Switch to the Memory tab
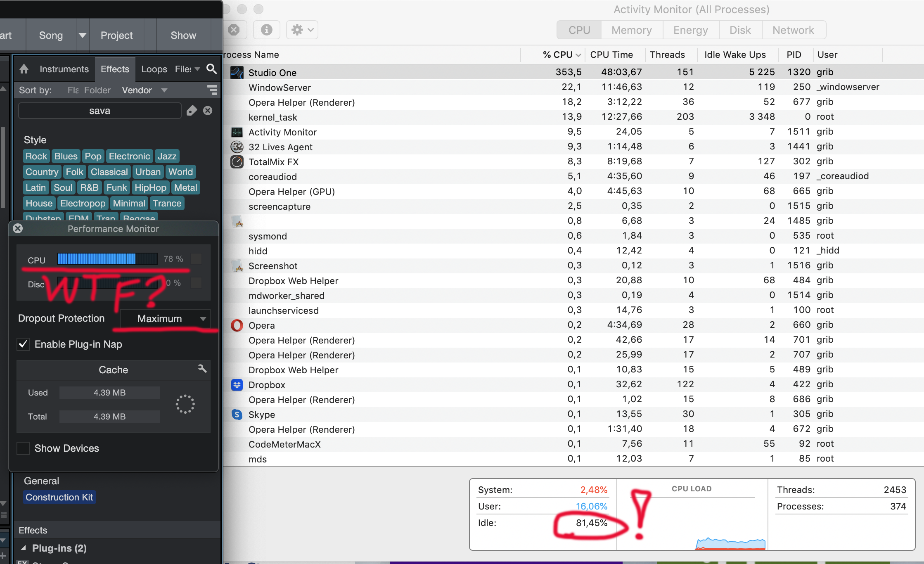This screenshot has height=564, width=924. pos(631,30)
